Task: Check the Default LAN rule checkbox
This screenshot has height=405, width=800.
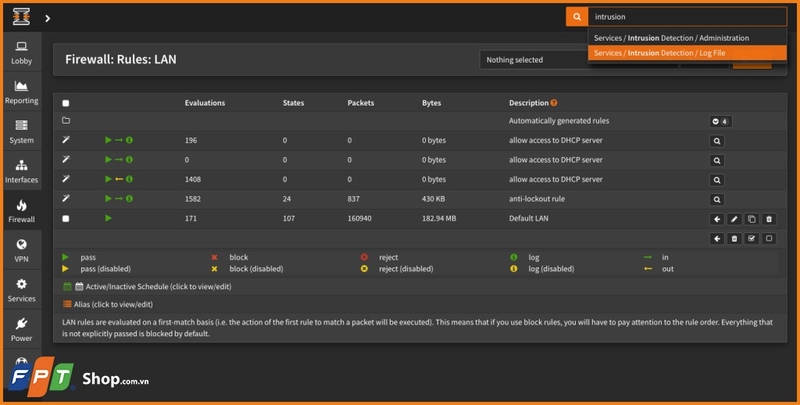Action: [x=66, y=218]
